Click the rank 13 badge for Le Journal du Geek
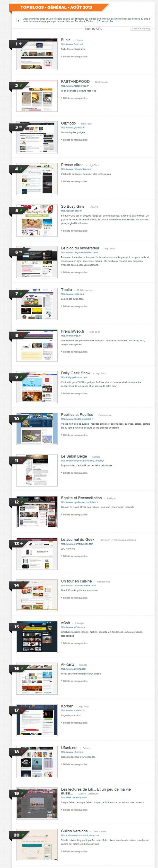Screen dimensions: 158x868 pyautogui.click(x=19, y=544)
